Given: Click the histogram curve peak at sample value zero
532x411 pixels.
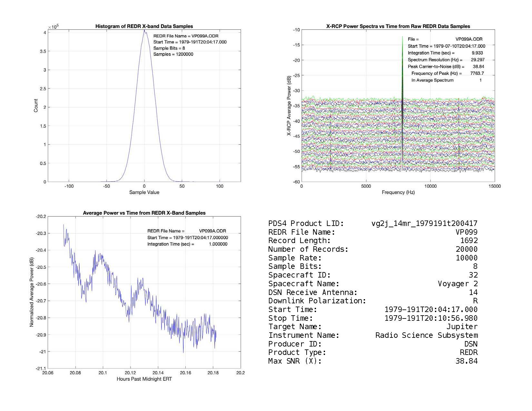Looking at the screenshot, I should (144, 31).
